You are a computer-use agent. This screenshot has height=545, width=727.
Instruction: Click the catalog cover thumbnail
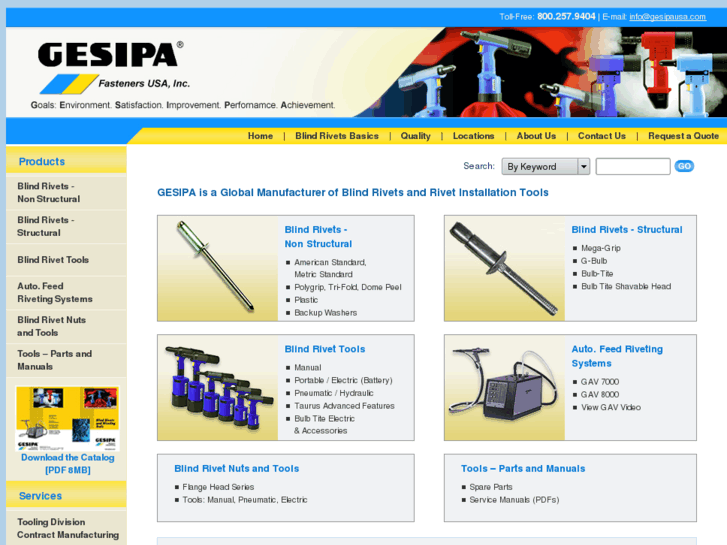68,418
